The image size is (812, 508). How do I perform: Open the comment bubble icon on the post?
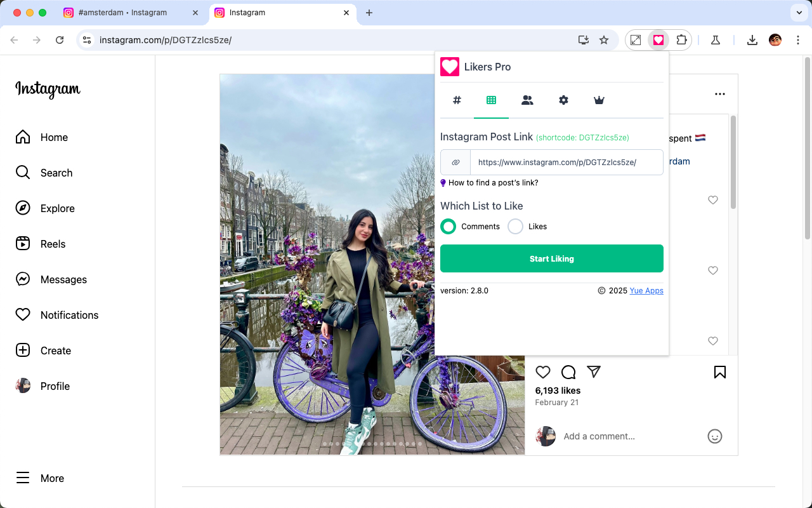tap(568, 372)
